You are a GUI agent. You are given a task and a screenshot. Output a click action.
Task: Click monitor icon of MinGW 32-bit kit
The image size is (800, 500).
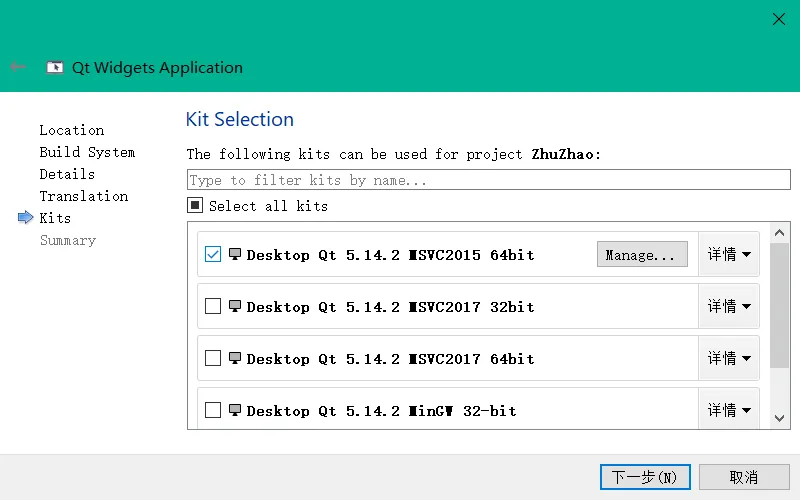[235, 410]
